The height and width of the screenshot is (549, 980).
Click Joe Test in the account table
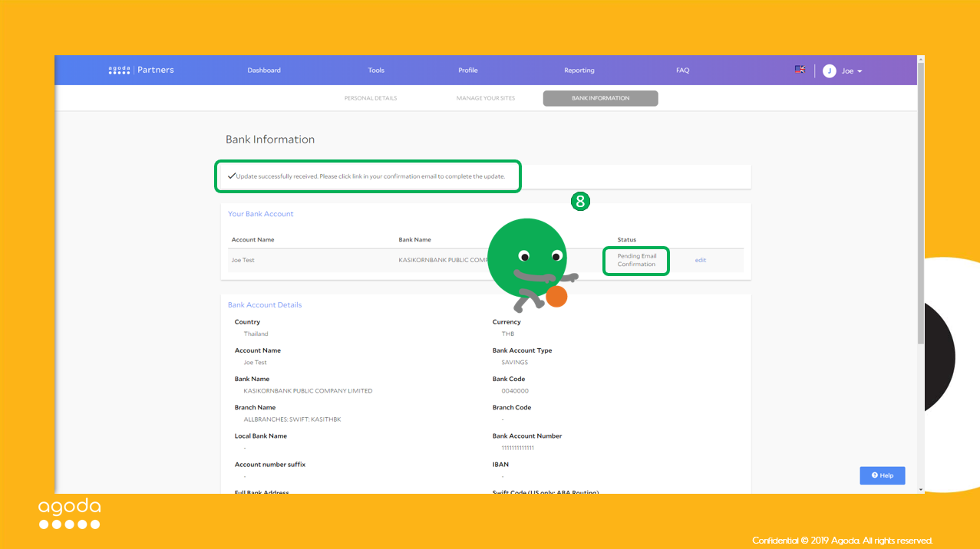243,260
